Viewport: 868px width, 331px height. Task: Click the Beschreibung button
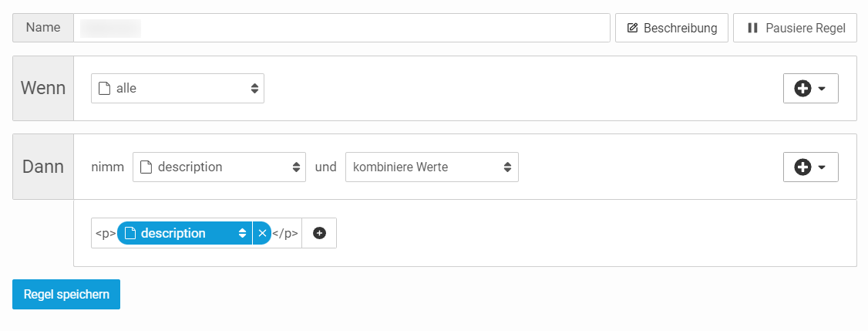pos(671,28)
